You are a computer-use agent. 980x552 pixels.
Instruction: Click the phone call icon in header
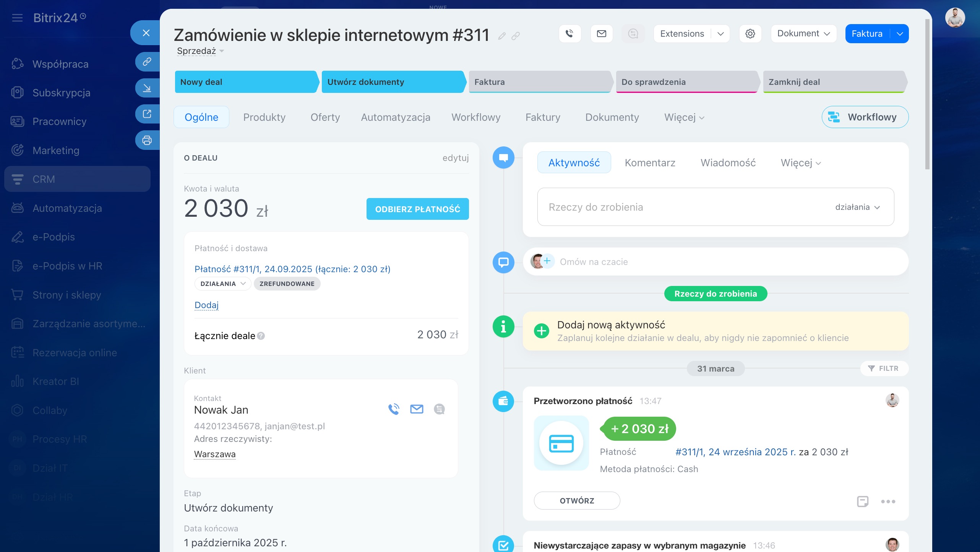pos(570,34)
